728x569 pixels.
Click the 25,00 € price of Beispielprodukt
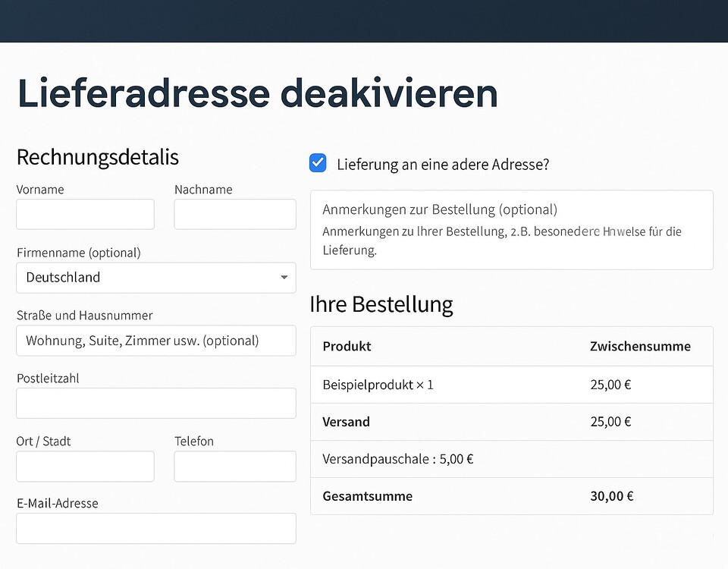point(610,385)
